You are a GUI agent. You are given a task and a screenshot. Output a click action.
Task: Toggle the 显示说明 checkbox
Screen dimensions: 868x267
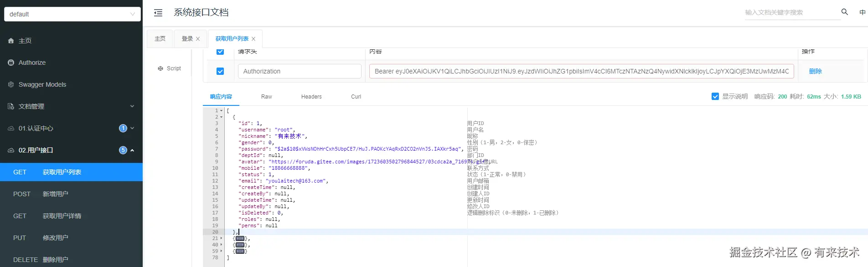[x=715, y=96]
